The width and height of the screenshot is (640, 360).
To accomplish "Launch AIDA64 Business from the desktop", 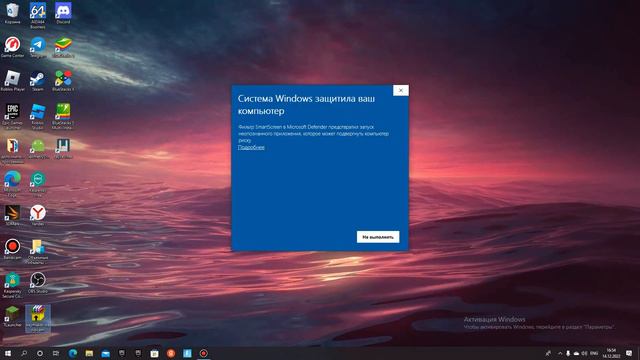I will 38,16.
